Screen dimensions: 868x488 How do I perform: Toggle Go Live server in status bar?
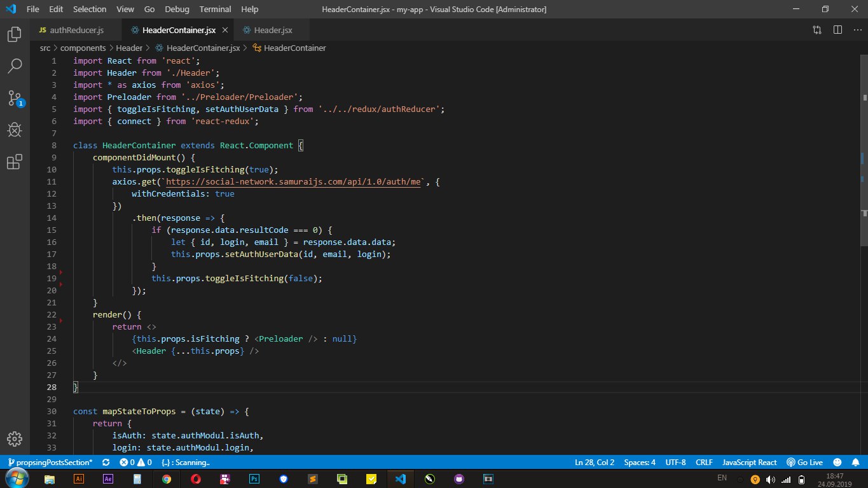pyautogui.click(x=804, y=463)
